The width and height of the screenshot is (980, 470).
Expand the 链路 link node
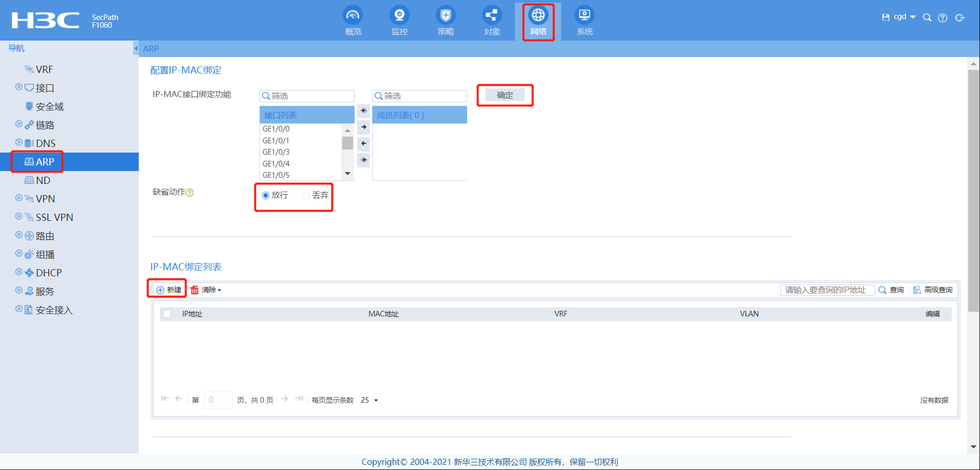(x=19, y=124)
